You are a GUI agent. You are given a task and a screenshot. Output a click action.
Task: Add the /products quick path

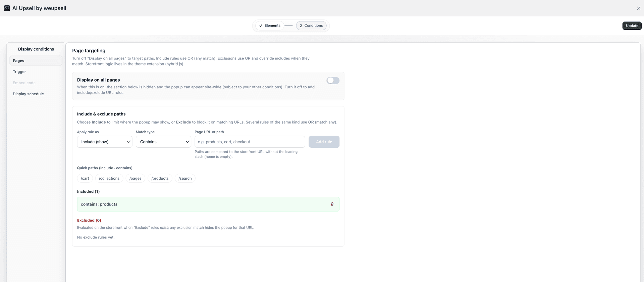(160, 178)
